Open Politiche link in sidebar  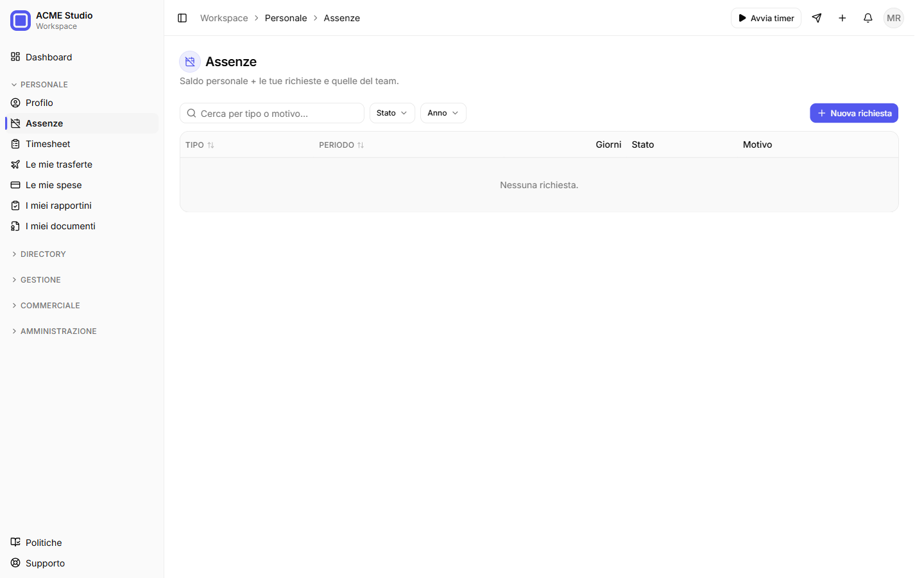pos(81,542)
